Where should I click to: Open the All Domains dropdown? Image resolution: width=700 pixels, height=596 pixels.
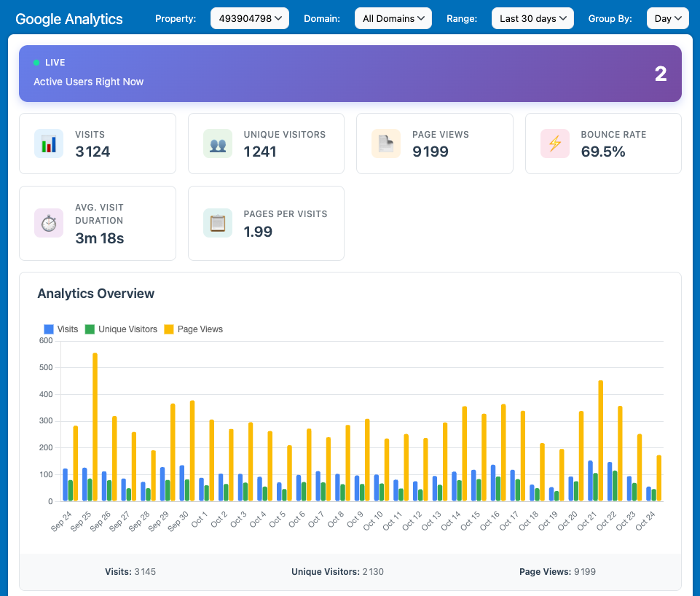tap(393, 18)
